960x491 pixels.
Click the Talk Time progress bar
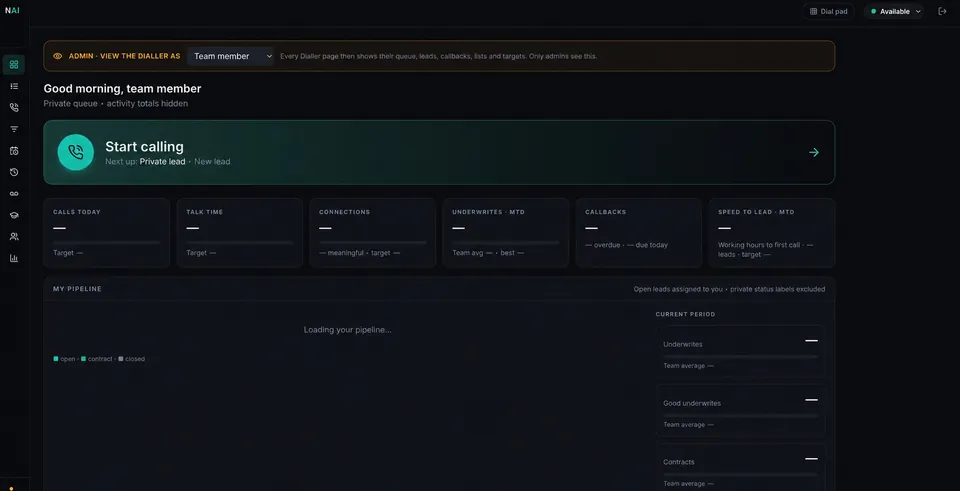[x=239, y=242]
